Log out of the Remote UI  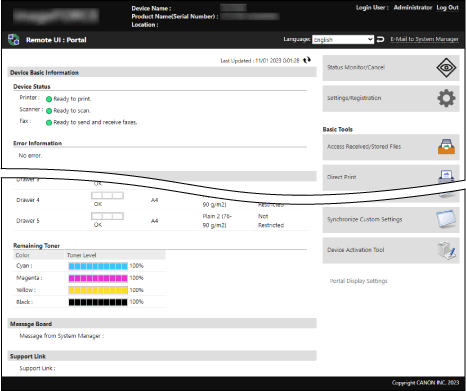pyautogui.click(x=447, y=8)
